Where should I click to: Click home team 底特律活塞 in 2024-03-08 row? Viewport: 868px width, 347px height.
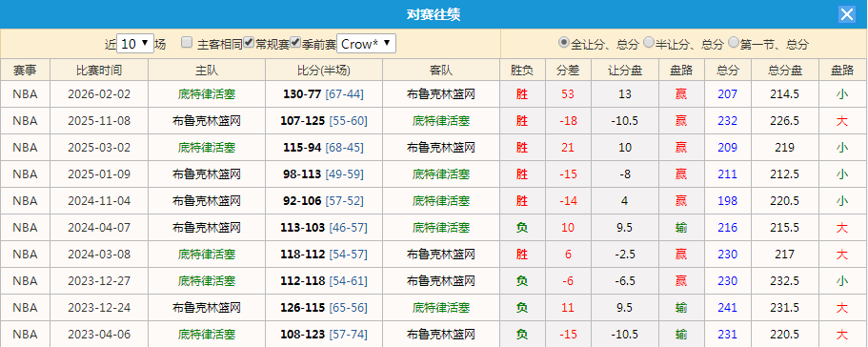point(207,254)
